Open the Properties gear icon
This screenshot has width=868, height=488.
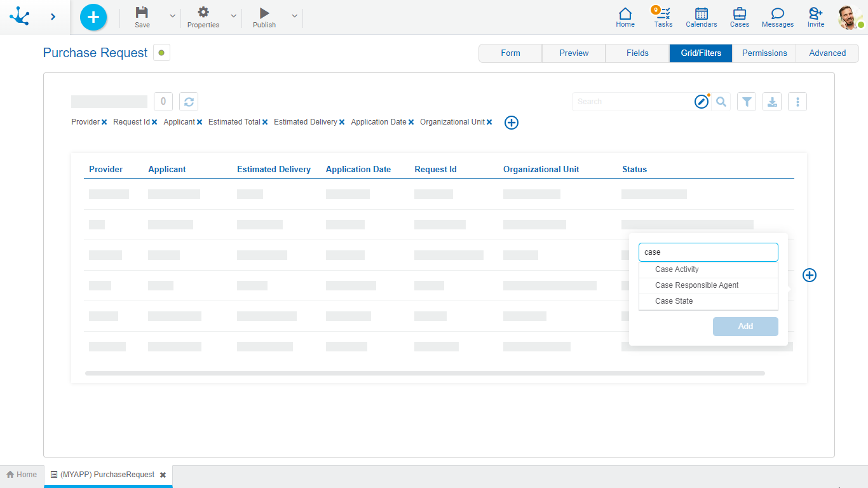pyautogui.click(x=203, y=13)
